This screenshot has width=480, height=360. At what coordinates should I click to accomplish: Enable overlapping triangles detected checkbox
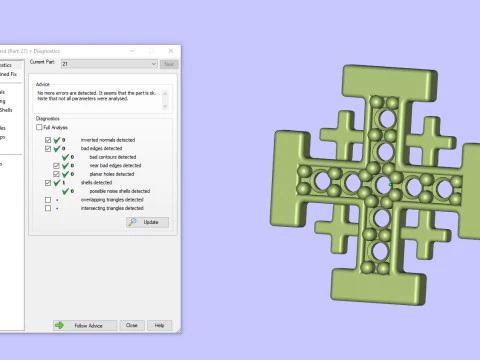click(48, 200)
